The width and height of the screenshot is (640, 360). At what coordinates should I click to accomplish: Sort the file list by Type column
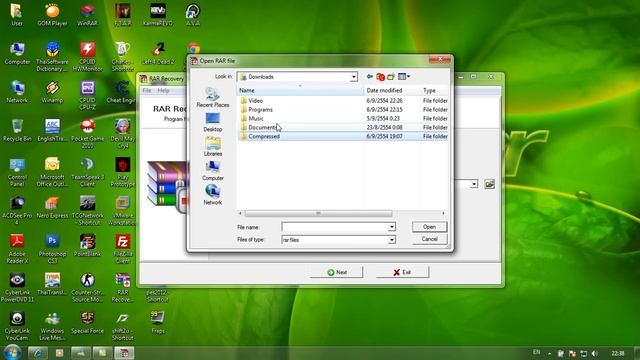tap(434, 90)
